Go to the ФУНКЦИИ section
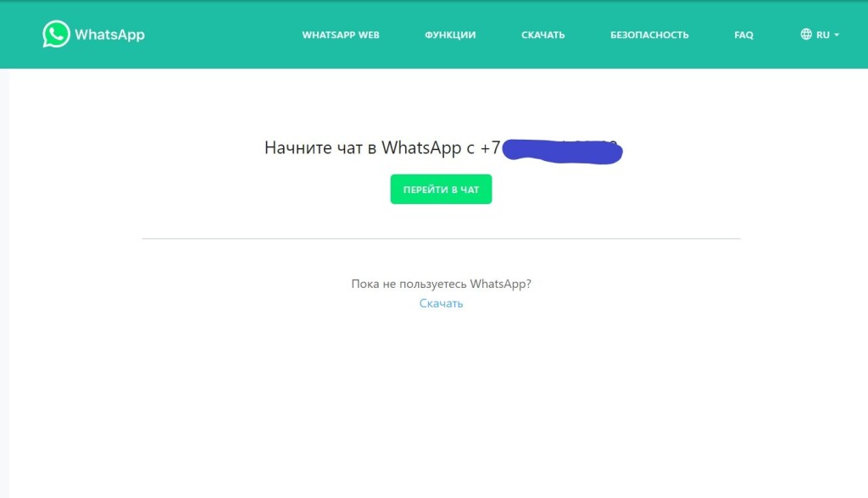 tap(450, 35)
